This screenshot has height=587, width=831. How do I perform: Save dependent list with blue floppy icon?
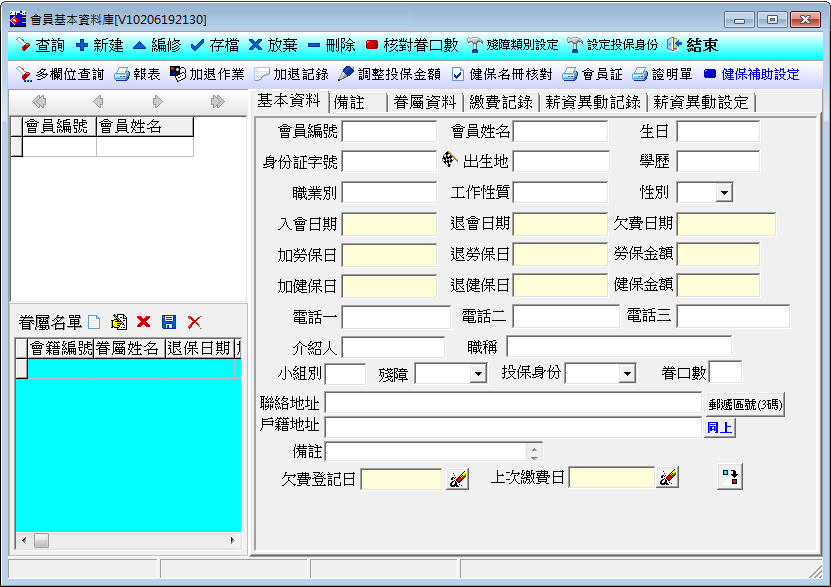coord(169,322)
